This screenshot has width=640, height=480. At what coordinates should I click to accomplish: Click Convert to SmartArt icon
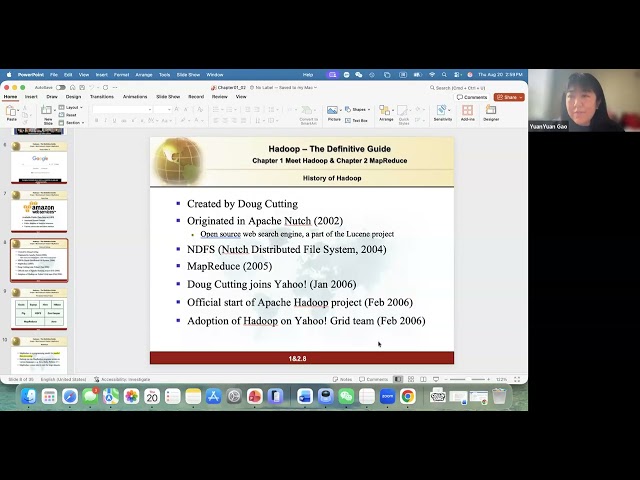[x=307, y=110]
